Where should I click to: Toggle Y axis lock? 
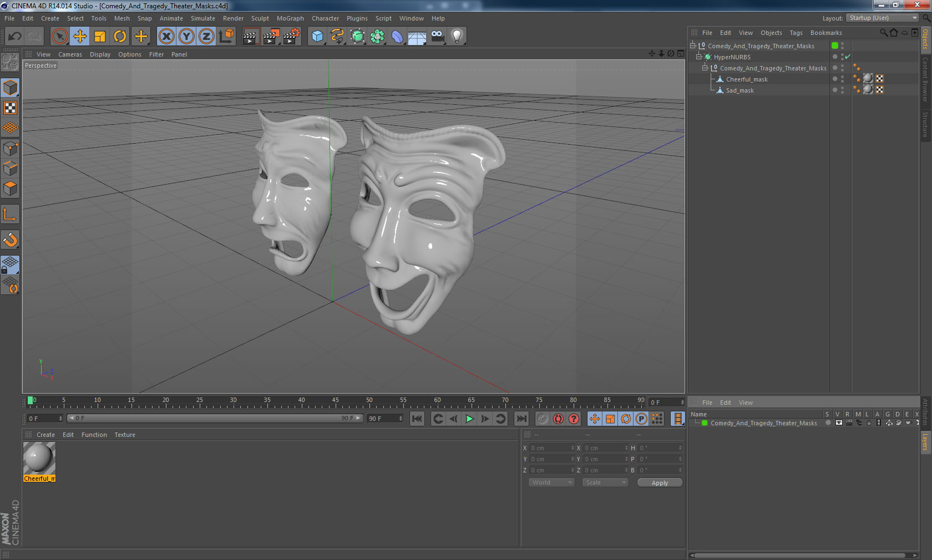click(x=186, y=37)
